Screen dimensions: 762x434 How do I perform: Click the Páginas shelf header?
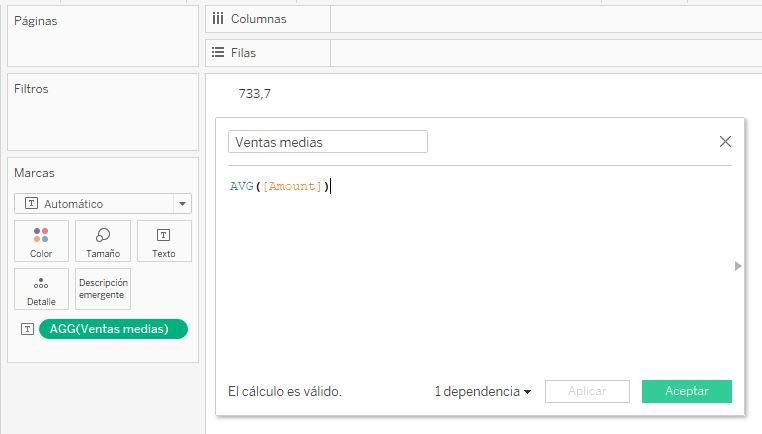(35, 21)
